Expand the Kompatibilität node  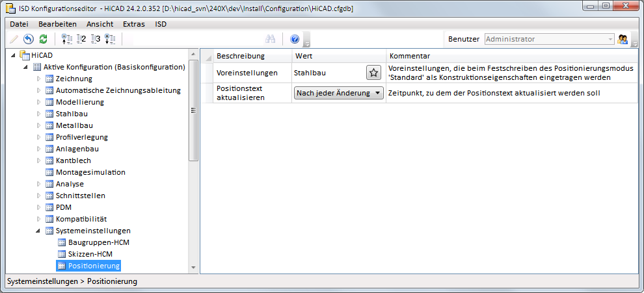(39, 219)
